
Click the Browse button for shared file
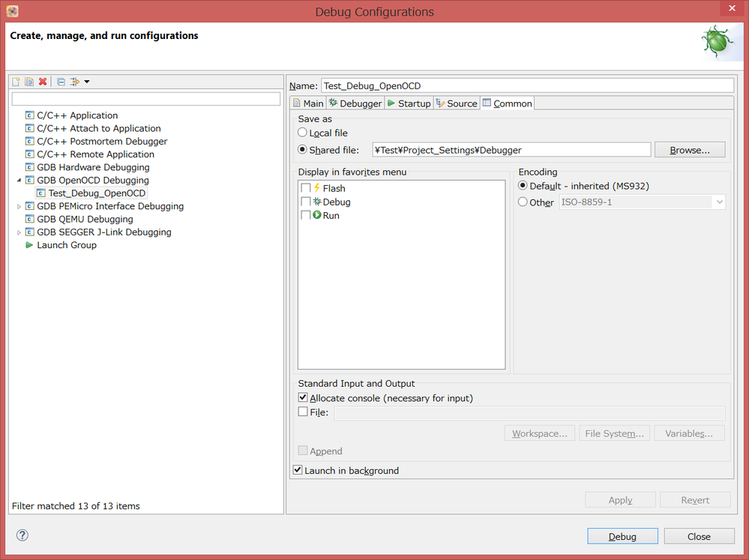pos(689,149)
